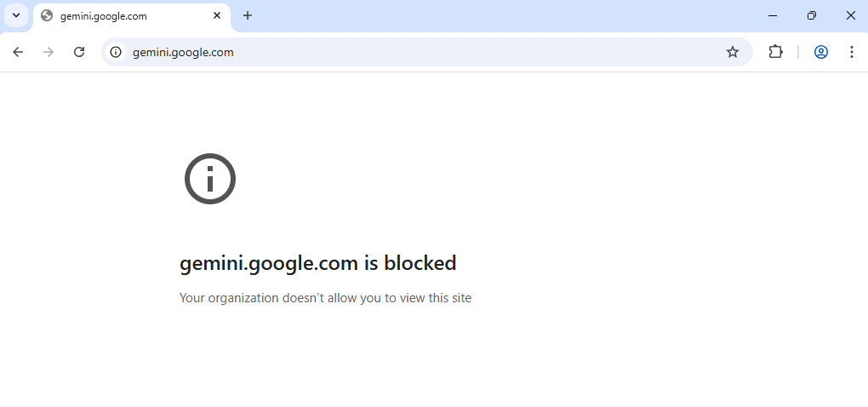Image resolution: width=868 pixels, height=407 pixels.
Task: Minimize the Chrome window
Action: (x=773, y=15)
